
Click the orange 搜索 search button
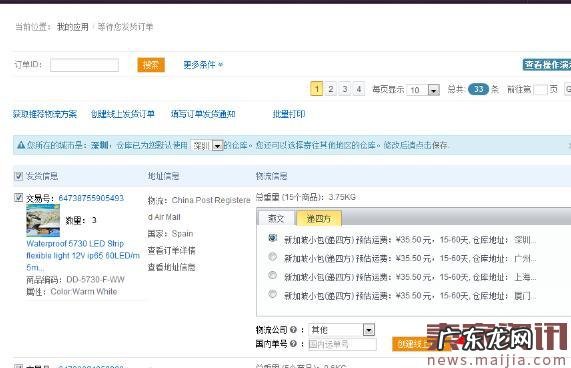(151, 65)
